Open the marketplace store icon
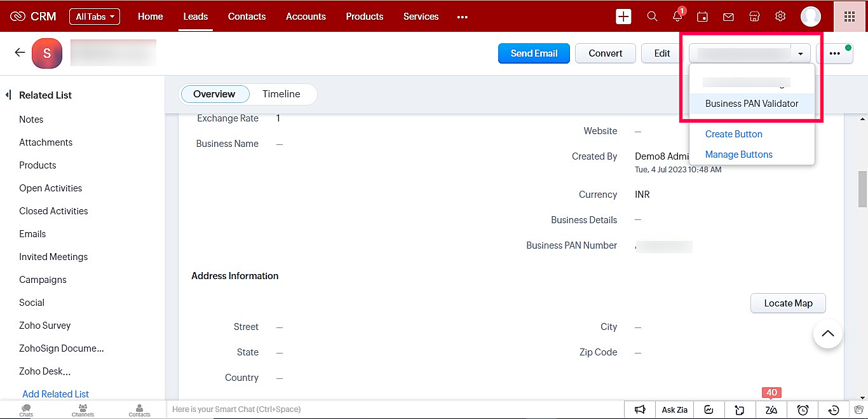Image resolution: width=868 pixels, height=419 pixels. click(754, 17)
